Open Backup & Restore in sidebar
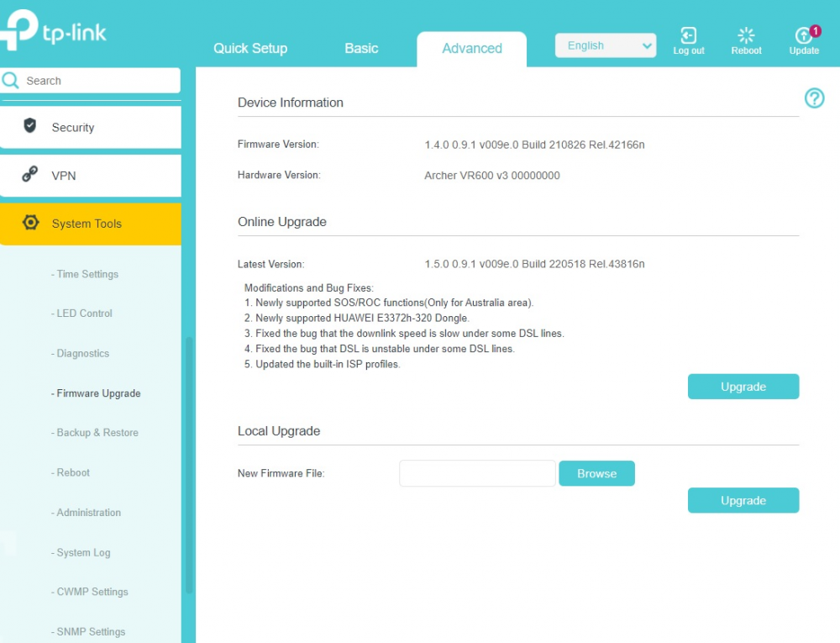This screenshot has height=643, width=840. [97, 433]
